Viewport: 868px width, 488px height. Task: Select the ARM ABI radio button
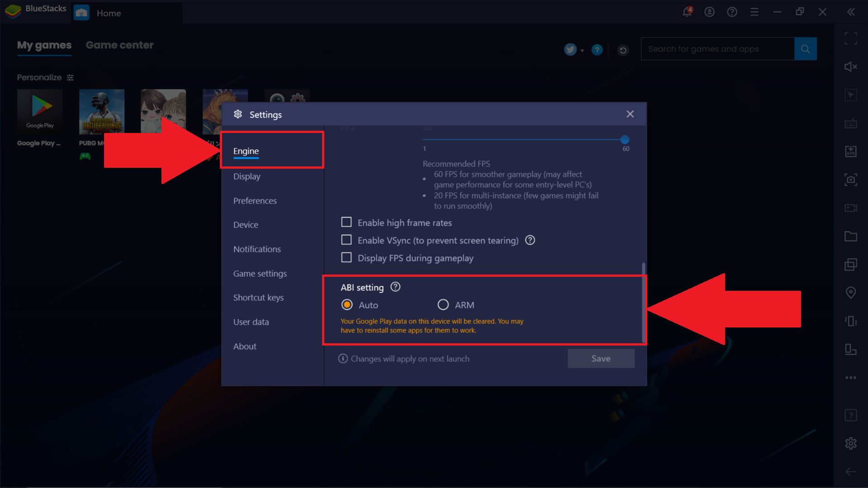[x=443, y=305]
